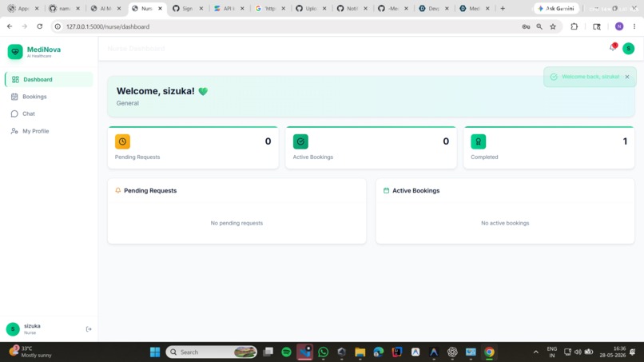Click the Completed stat card
This screenshot has height=362, width=644.
point(549,148)
